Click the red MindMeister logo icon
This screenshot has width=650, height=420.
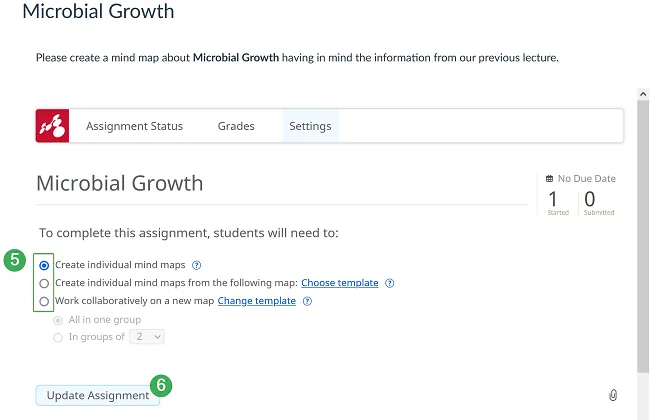pyautogui.click(x=52, y=126)
